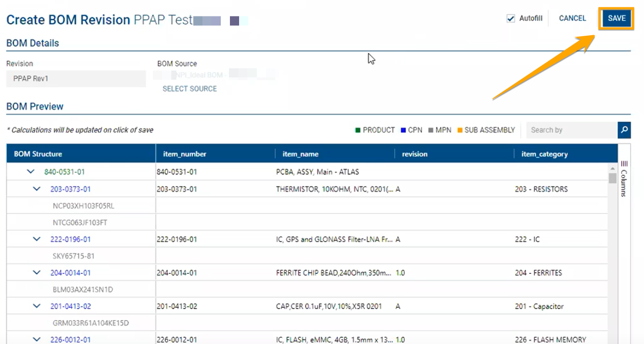The height and width of the screenshot is (344, 644).
Task: Click the green PRODUCT legend swatch
Action: tap(358, 130)
